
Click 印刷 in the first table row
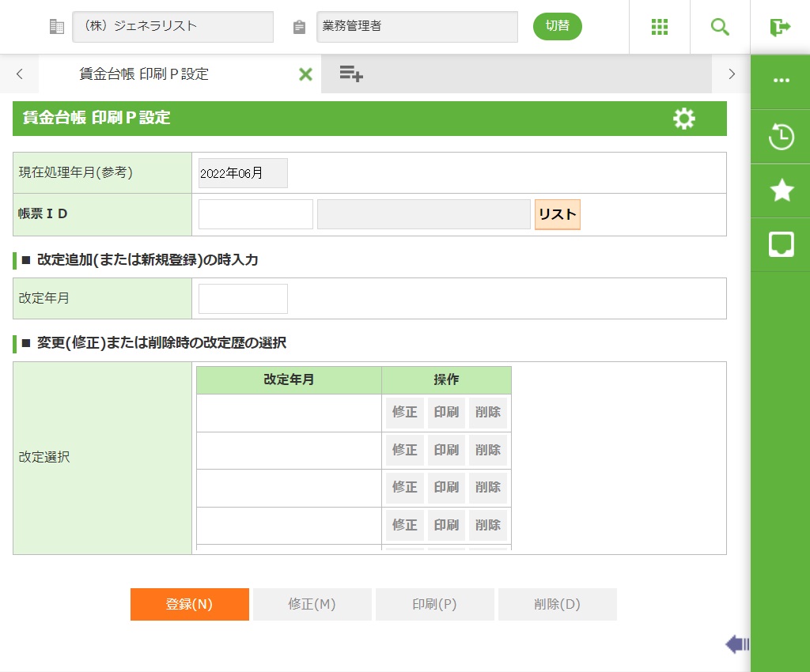pyautogui.click(x=446, y=413)
